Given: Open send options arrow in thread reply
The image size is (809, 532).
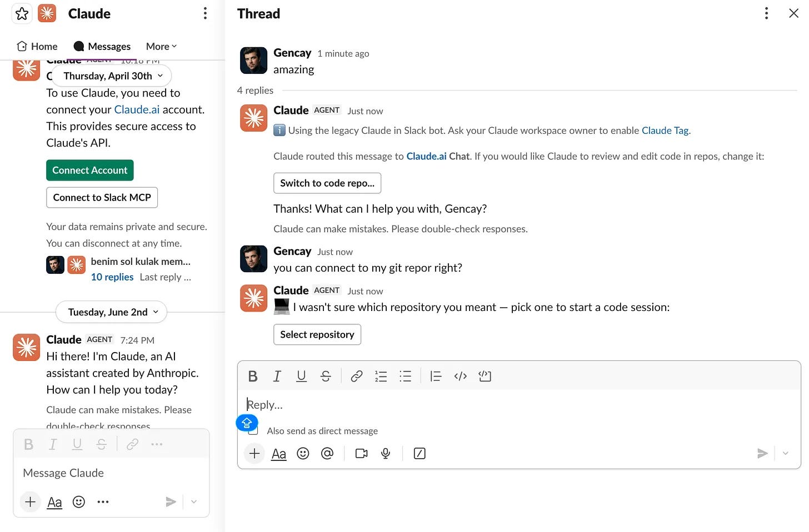Looking at the screenshot, I should 786,454.
